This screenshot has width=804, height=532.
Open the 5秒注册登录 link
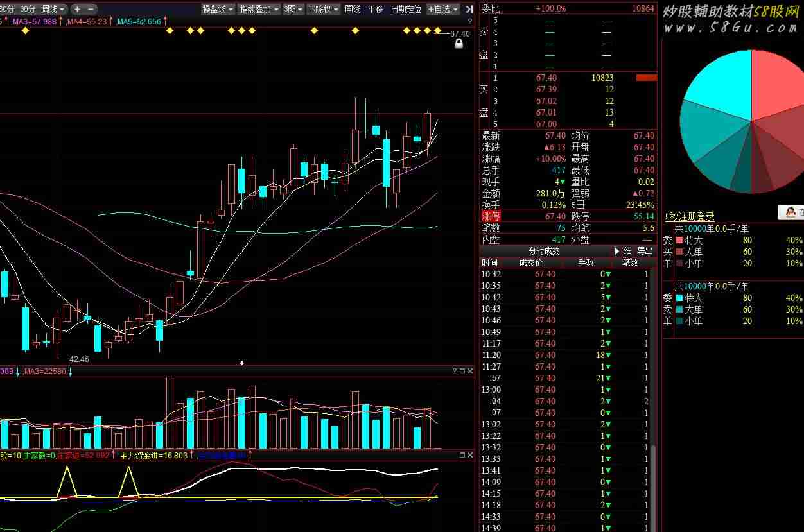click(689, 216)
